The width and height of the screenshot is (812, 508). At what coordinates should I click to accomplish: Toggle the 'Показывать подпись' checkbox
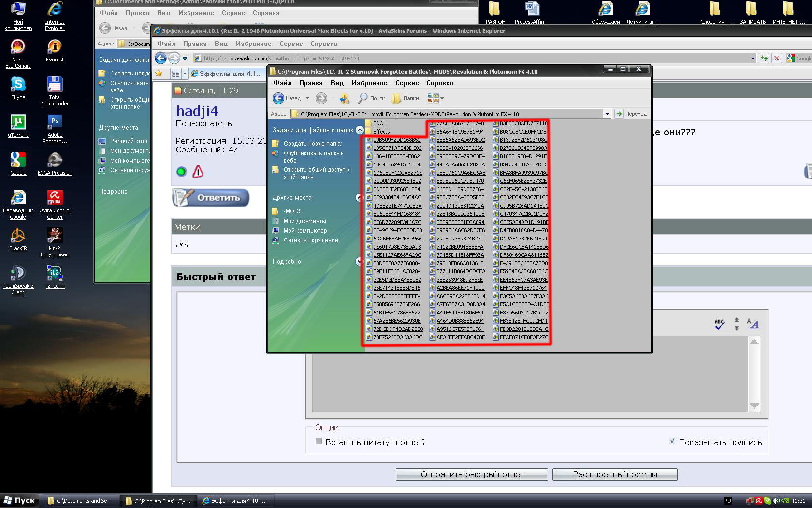[x=672, y=441]
